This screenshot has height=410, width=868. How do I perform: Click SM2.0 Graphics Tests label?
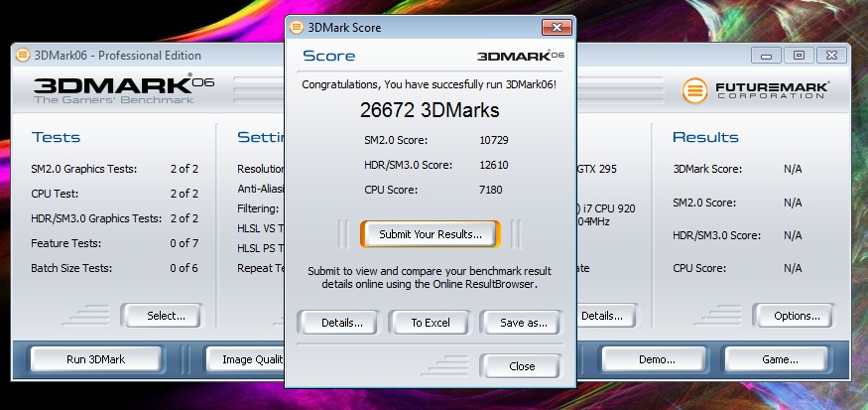point(83,169)
